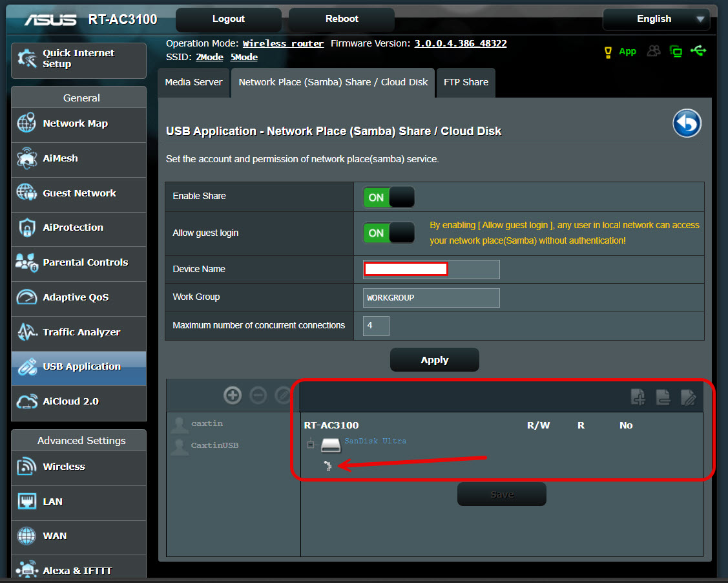The width and height of the screenshot is (728, 583).
Task: Click the 2Mode SSID link
Action: [x=209, y=57]
